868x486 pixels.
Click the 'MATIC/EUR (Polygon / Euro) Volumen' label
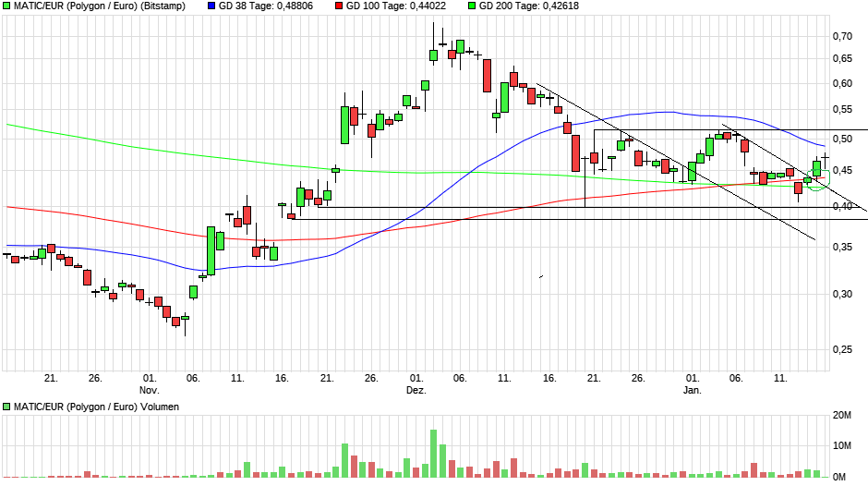coord(96,407)
